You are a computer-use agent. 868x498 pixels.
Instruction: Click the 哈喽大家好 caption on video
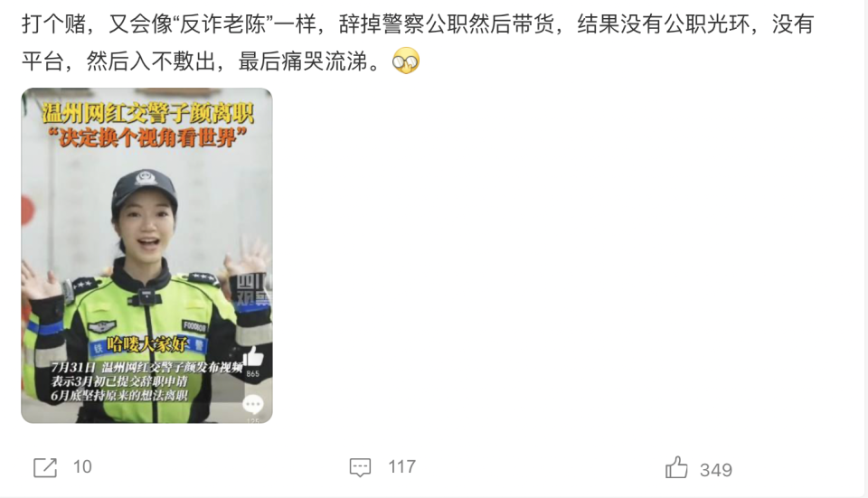147,344
